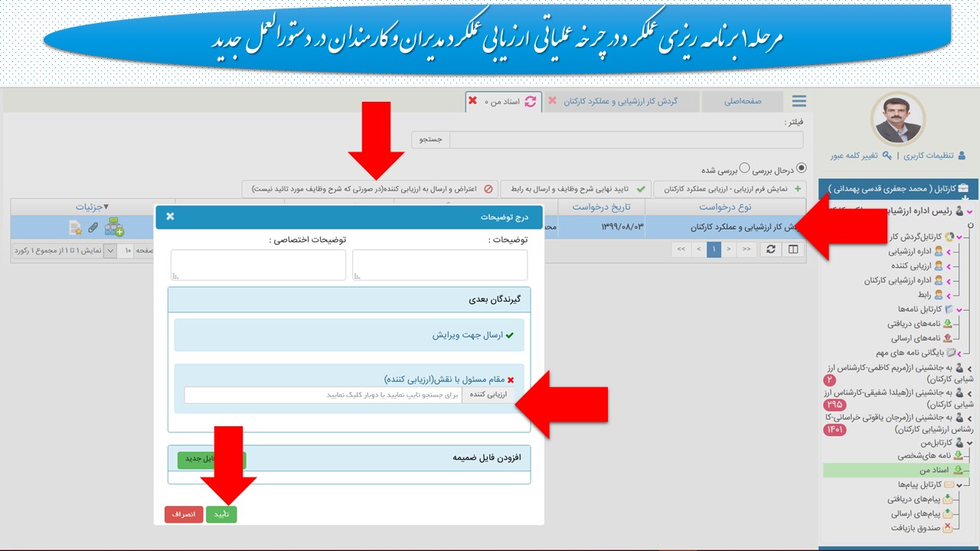Click the workflow diagram icon in جزئیات column

(115, 227)
